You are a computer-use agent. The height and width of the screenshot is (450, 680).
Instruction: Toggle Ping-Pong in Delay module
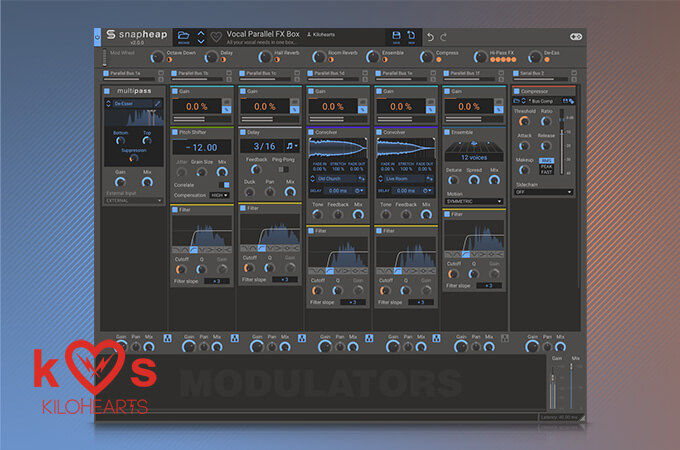click(284, 169)
